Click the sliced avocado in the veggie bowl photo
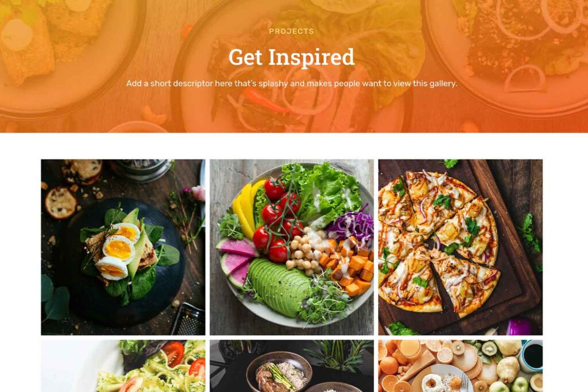This screenshot has width=588, height=392. click(x=278, y=286)
